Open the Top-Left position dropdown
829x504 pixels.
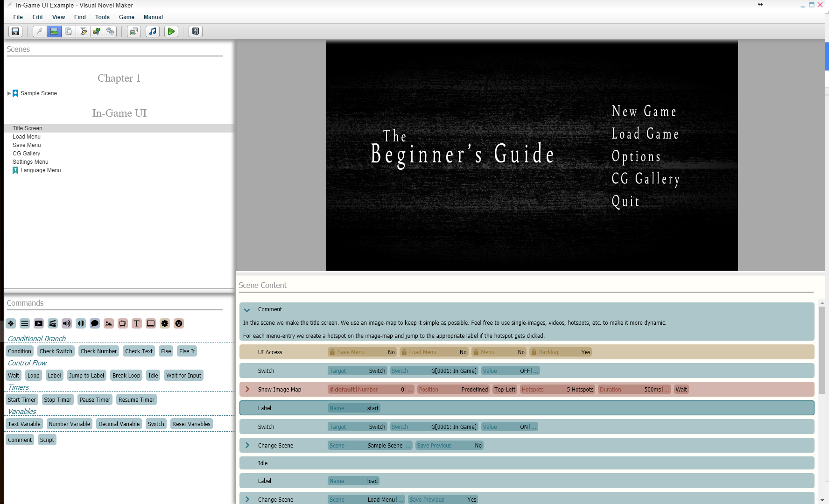pyautogui.click(x=505, y=390)
